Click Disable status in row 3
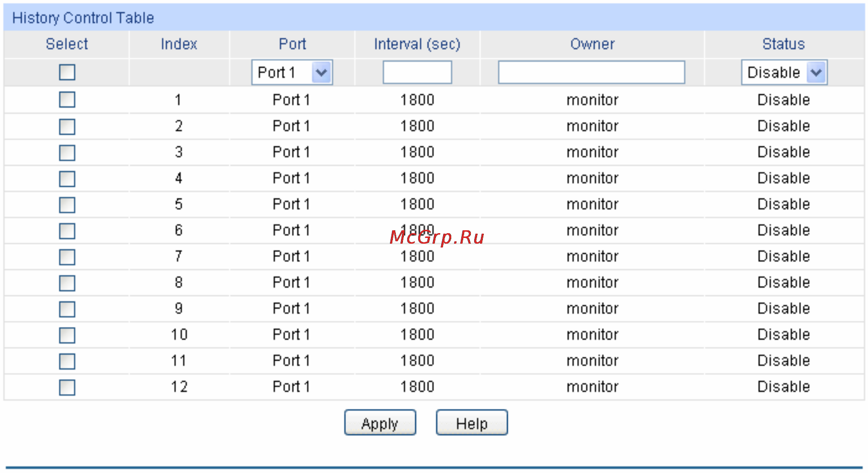This screenshot has width=868, height=473. pos(784,152)
